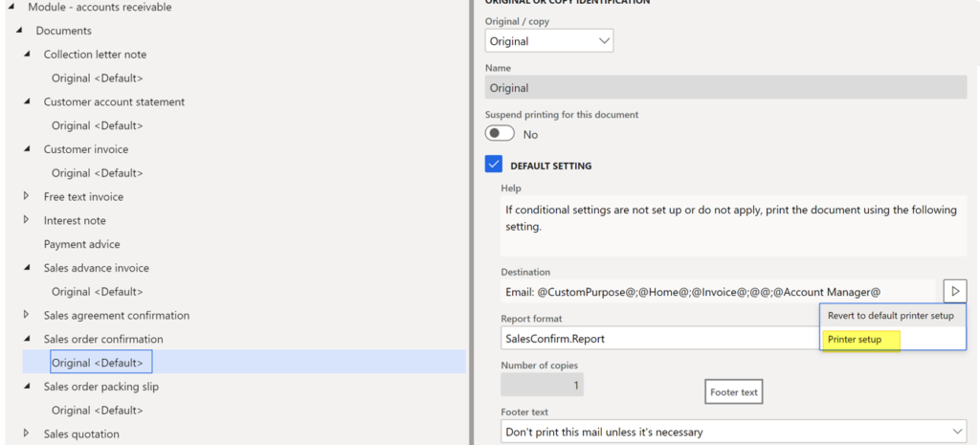Select Original under Sales order packing slip
Image resolution: width=980 pixels, height=445 pixels.
pyautogui.click(x=97, y=411)
